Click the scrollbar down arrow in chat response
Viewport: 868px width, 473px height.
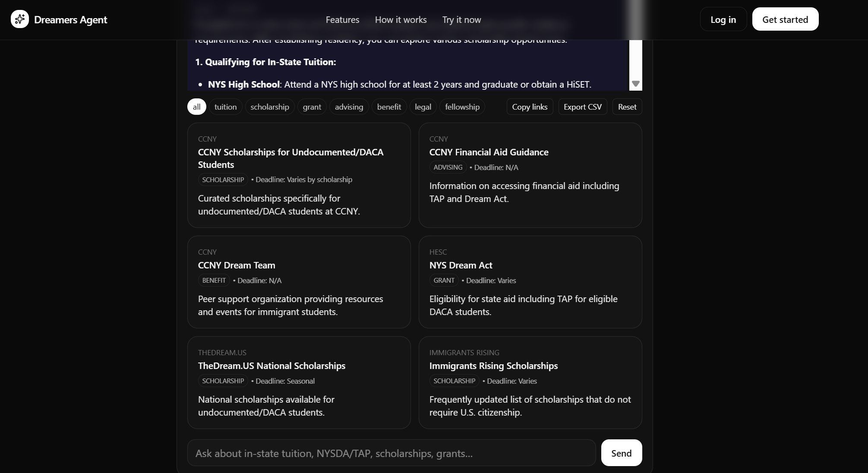(635, 84)
